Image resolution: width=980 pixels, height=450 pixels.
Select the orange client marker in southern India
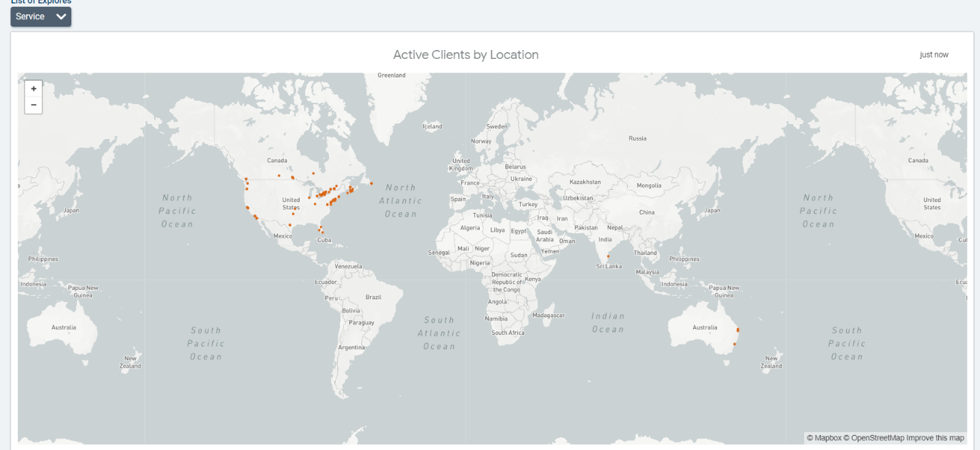608,256
